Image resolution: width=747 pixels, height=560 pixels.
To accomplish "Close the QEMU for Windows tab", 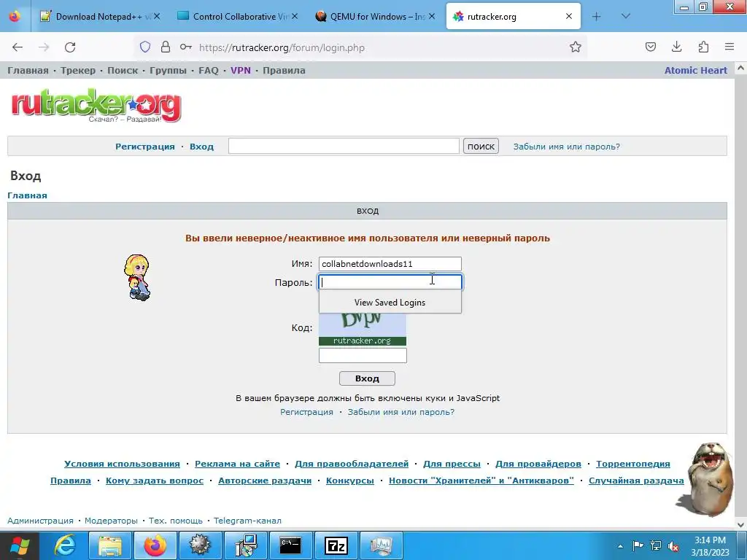I will coord(432,16).
